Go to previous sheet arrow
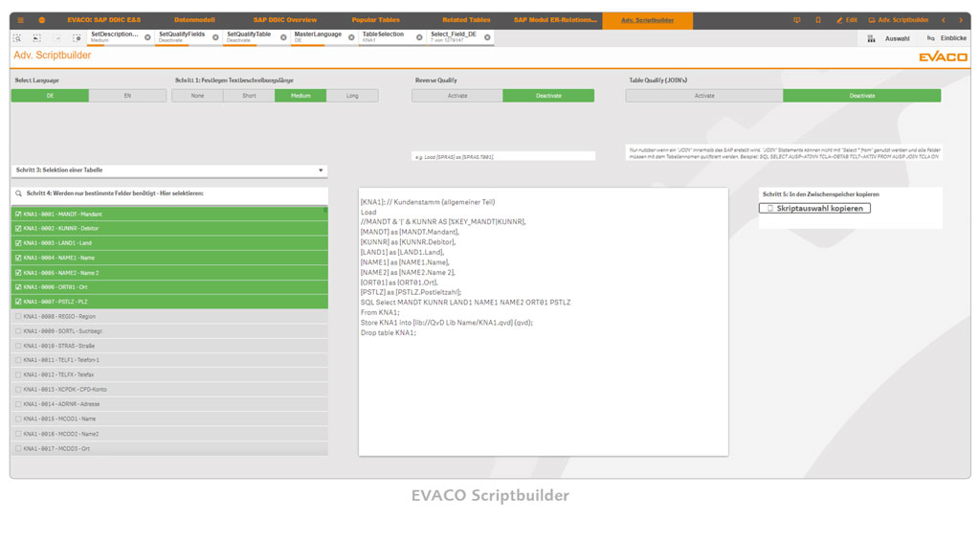Screen dimensions: 980x543 (x=944, y=20)
